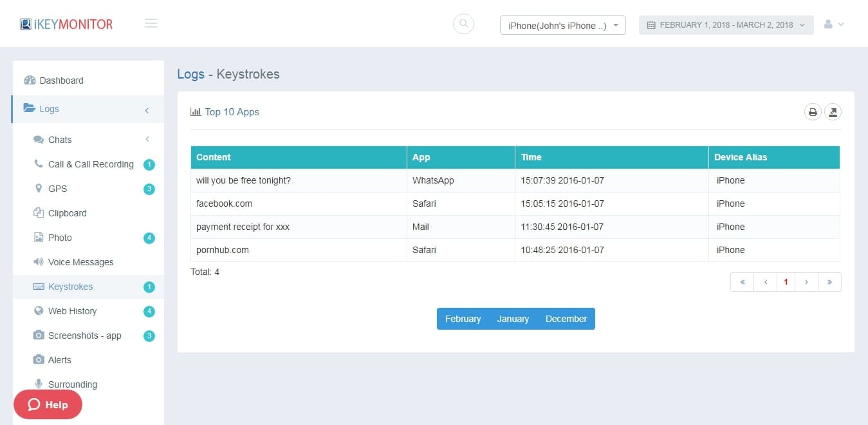Open GPS logs

(x=57, y=189)
